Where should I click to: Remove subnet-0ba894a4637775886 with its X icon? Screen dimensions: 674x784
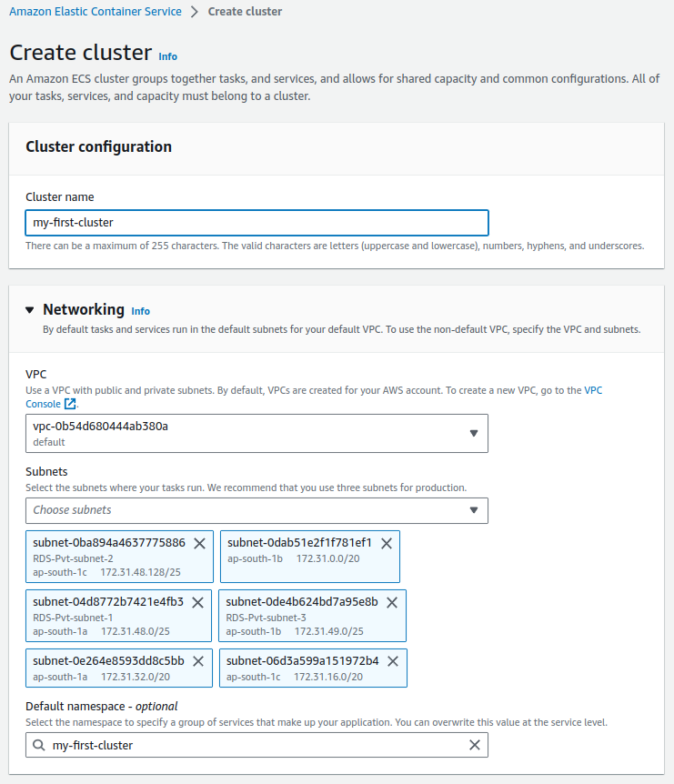coord(199,544)
